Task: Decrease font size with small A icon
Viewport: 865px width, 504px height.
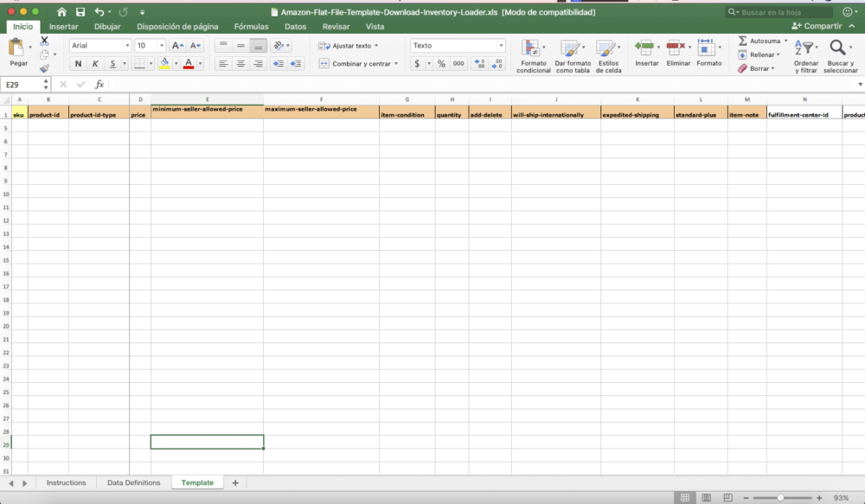Action: coord(195,46)
